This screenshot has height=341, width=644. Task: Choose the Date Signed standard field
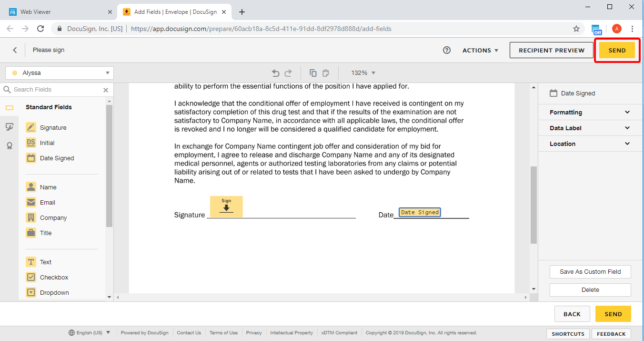coord(57,158)
